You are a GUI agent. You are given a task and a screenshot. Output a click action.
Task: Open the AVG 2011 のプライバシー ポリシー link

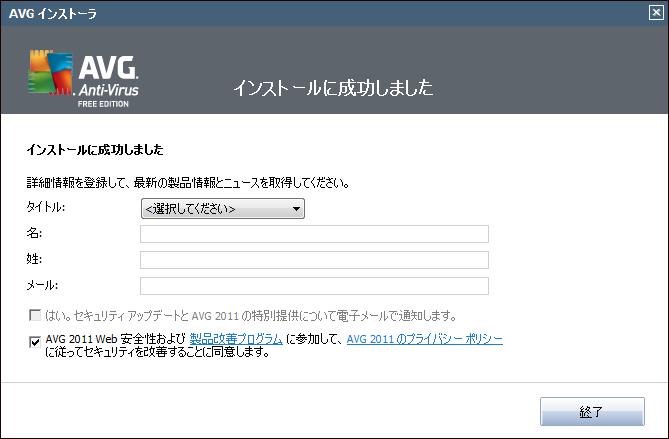[425, 339]
